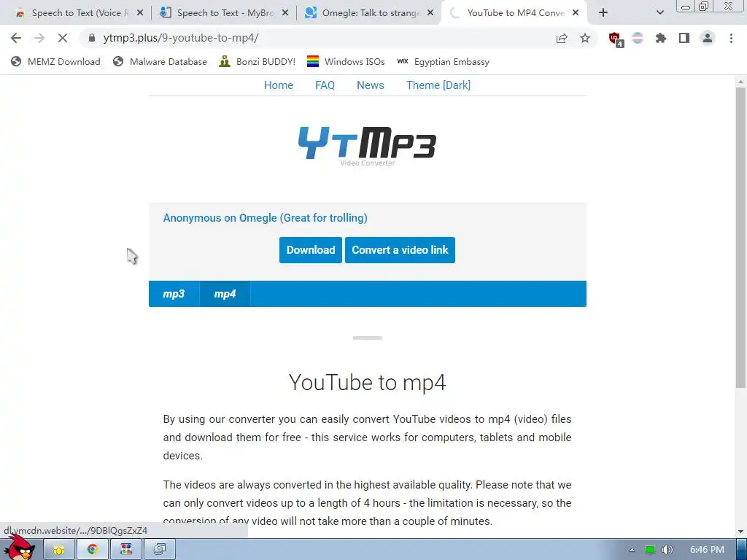Image resolution: width=747 pixels, height=560 pixels.
Task: Expand the tab search dropdown
Action: coord(659,13)
